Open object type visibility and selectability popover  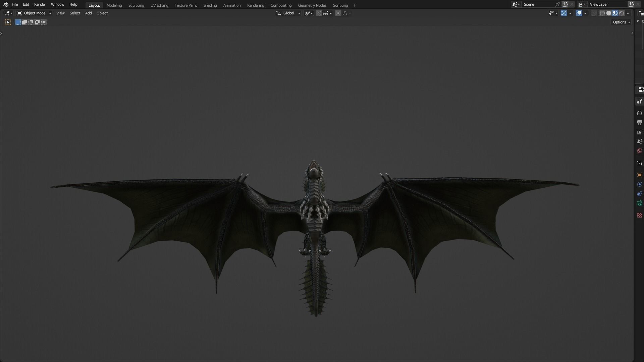[x=553, y=13]
